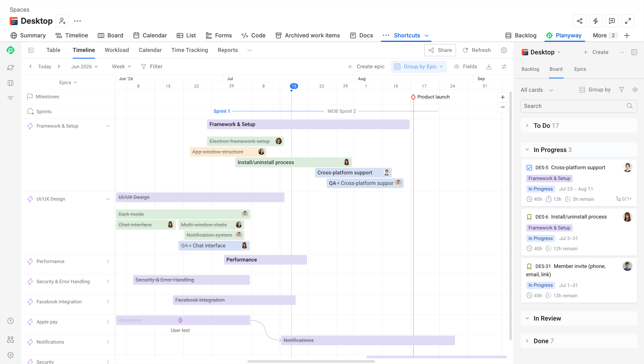This screenshot has width=644, height=364.
Task: Expand the Performance epic row
Action: tap(108, 261)
